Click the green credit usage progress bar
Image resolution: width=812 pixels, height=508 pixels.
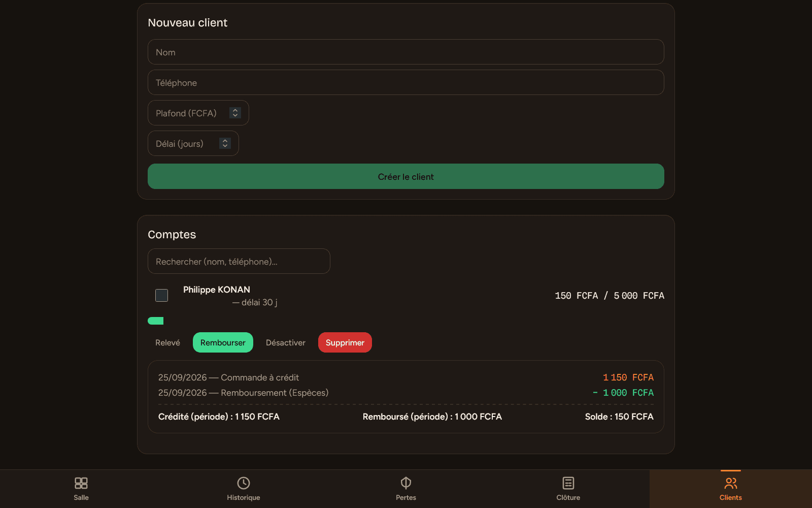[x=155, y=321]
